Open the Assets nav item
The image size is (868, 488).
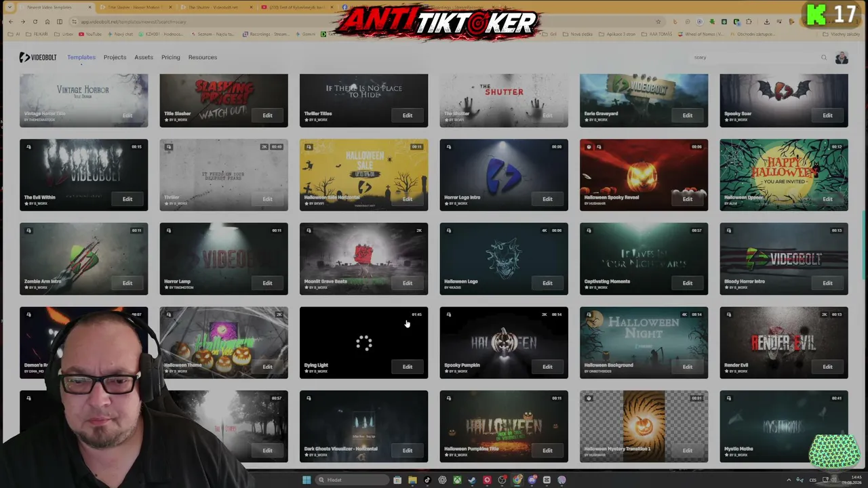pos(144,58)
